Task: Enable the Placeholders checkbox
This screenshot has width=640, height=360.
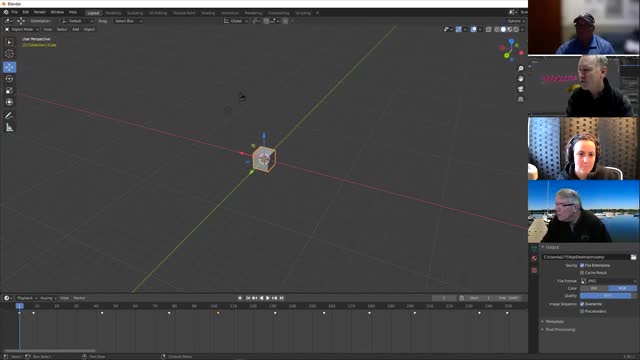Action: click(582, 311)
